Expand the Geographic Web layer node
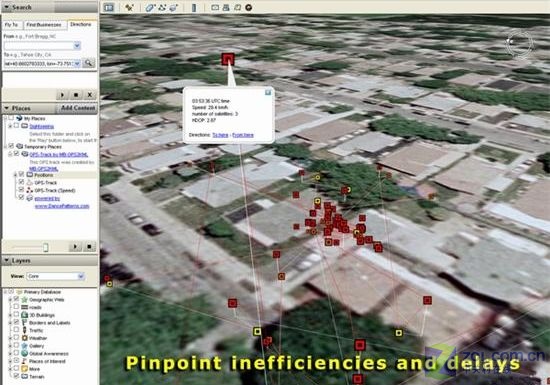Image resolution: width=550 pixels, height=385 pixels. click(10, 300)
